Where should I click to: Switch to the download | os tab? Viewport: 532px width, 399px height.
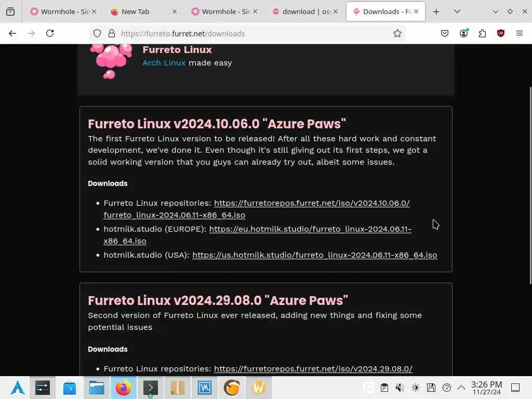tap(305, 11)
